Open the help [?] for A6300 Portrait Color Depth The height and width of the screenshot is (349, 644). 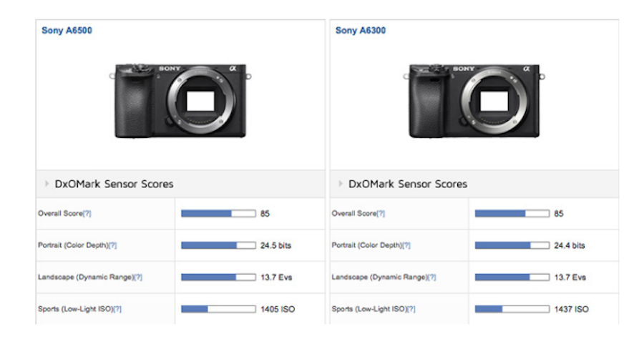point(406,245)
